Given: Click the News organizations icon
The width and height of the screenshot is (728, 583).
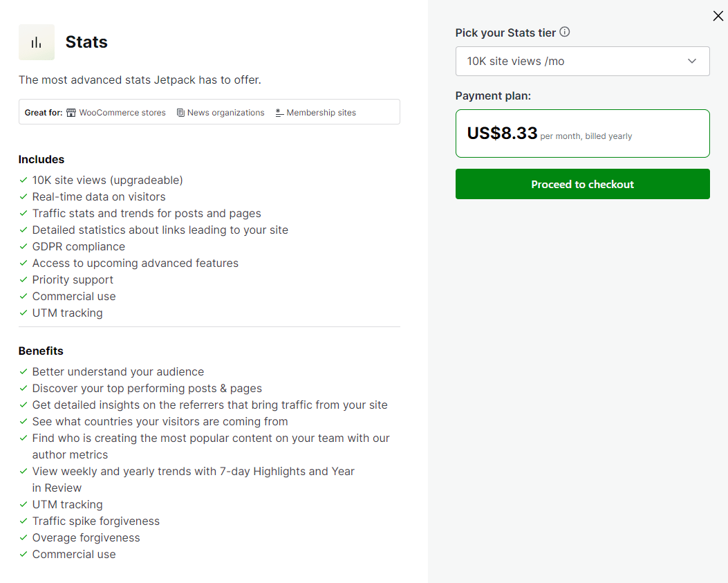Looking at the screenshot, I should (x=180, y=113).
